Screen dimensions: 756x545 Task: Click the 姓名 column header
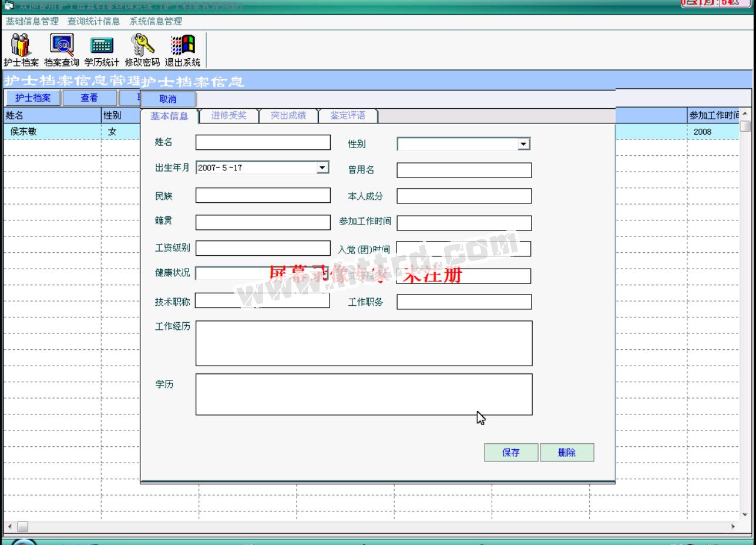point(52,115)
